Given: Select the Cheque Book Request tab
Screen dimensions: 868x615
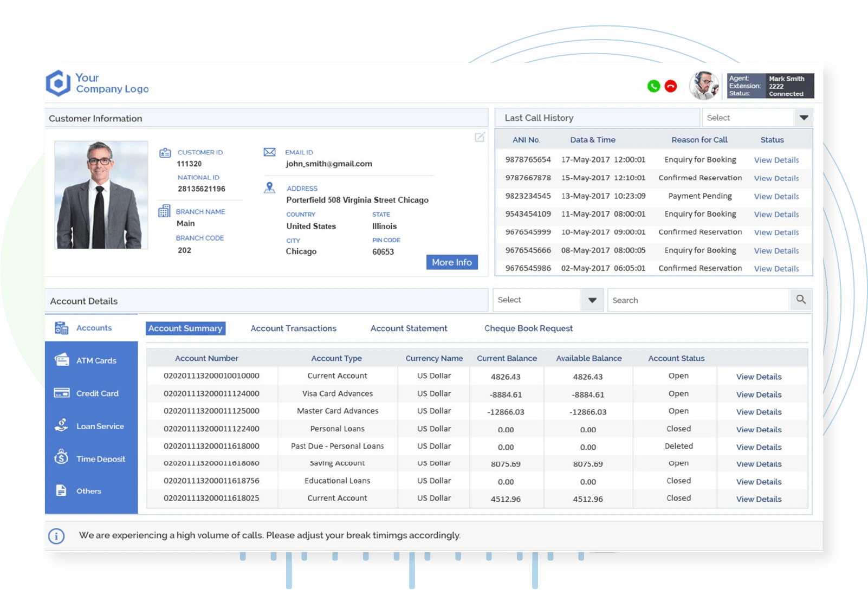Looking at the screenshot, I should [528, 328].
